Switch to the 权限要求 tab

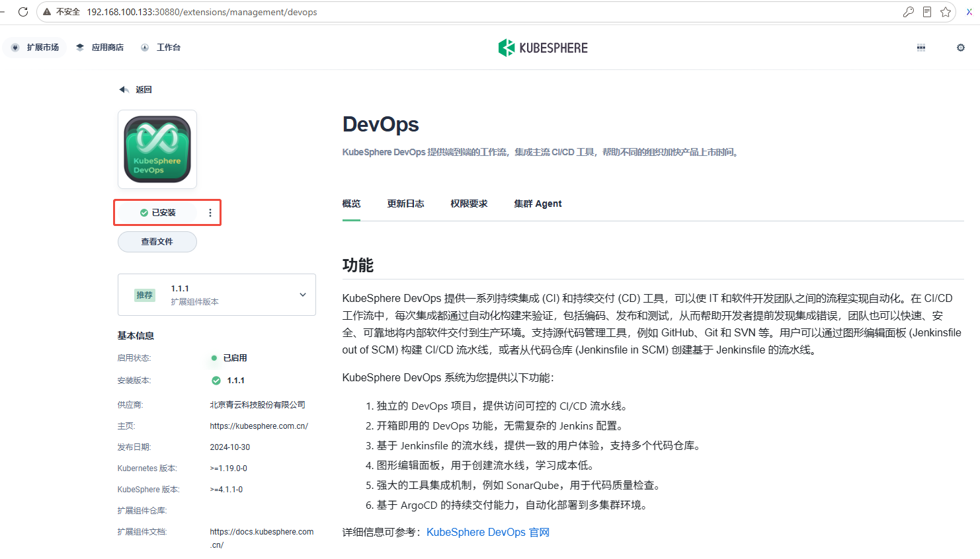(470, 204)
